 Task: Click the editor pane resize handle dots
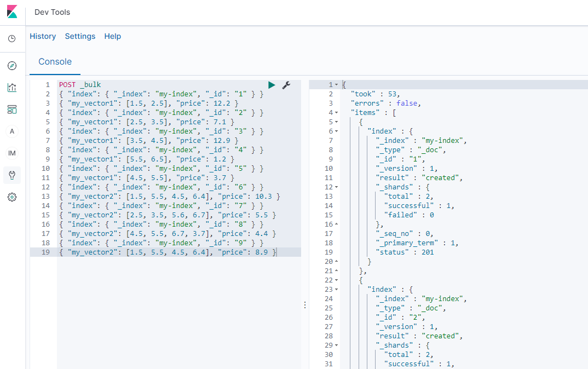[x=305, y=305]
